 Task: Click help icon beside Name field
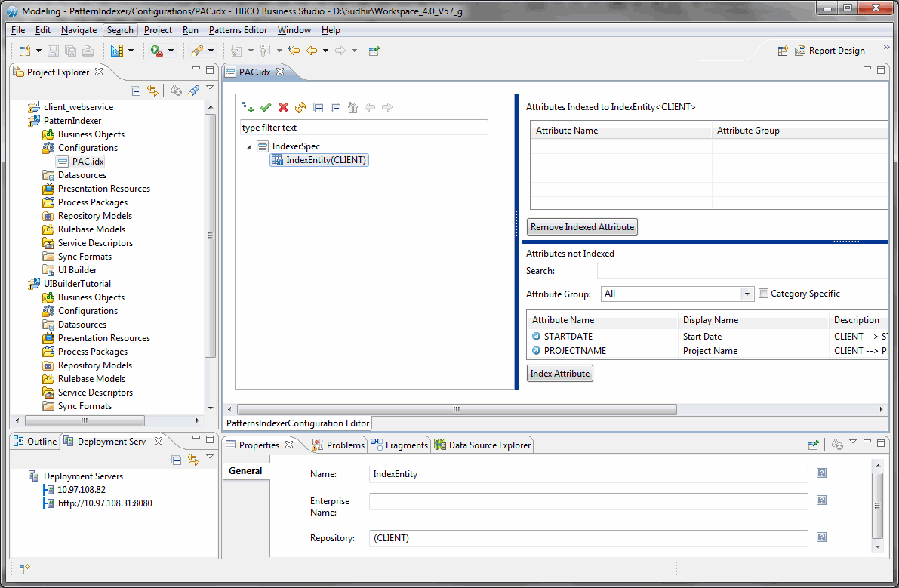pos(821,473)
